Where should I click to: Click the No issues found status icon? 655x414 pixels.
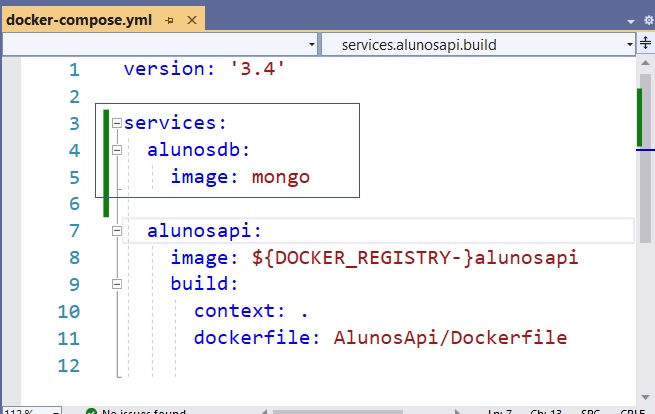coord(91,410)
